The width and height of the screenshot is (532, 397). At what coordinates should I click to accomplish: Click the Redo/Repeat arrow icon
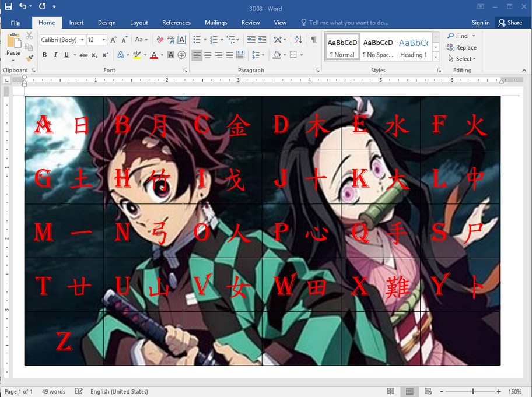coord(43,6)
